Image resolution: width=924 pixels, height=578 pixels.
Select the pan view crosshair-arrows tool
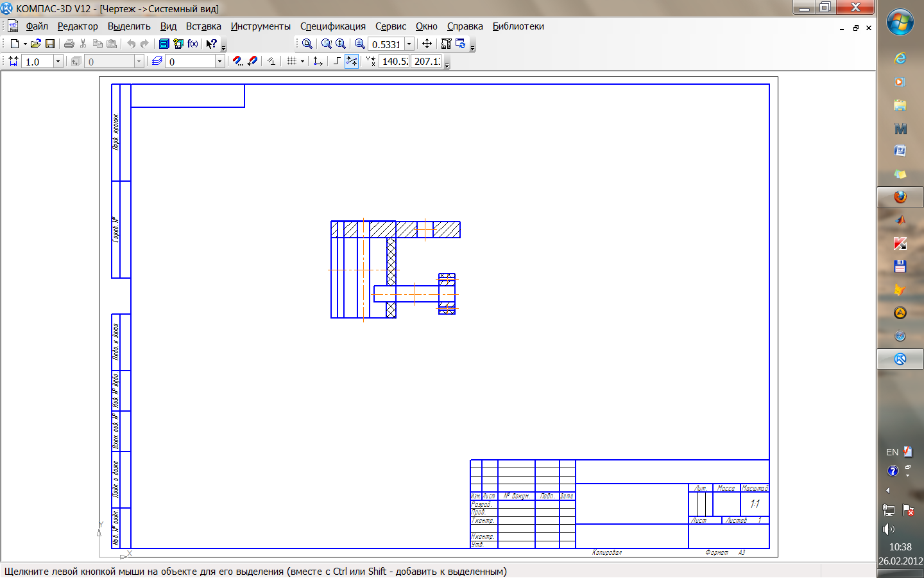427,44
